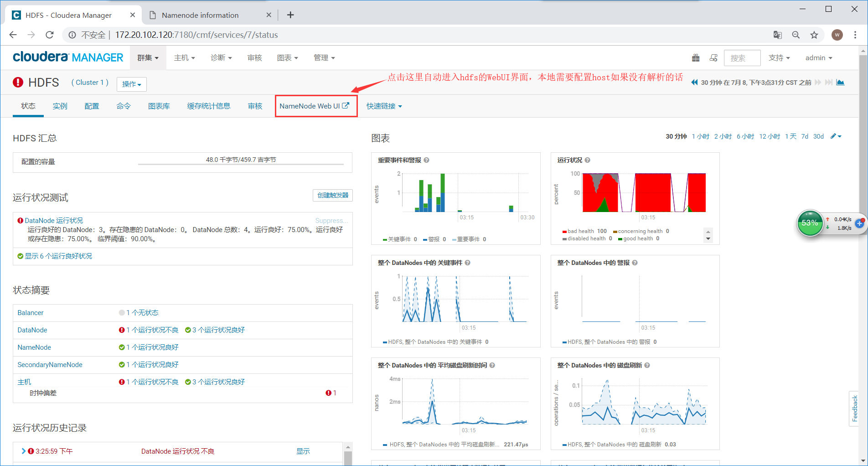Open the 群集 dropdown menu
Viewport: 868px width, 466px height.
point(148,58)
